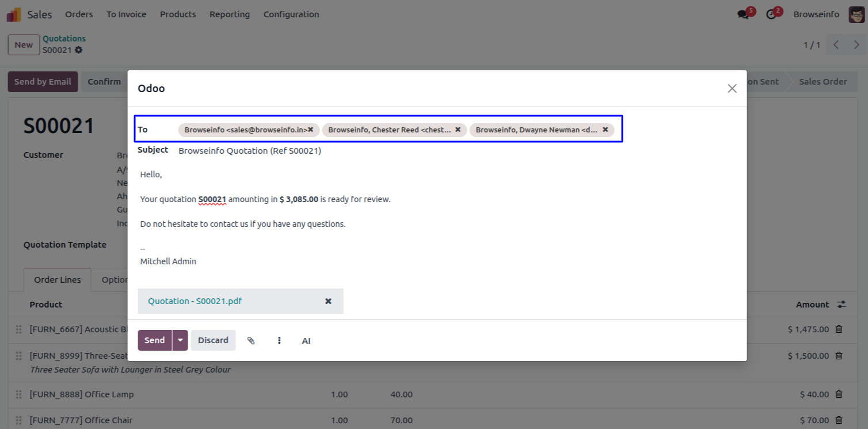Remove the Dwayne Newman recipient tag
The height and width of the screenshot is (429, 868).
(x=605, y=130)
